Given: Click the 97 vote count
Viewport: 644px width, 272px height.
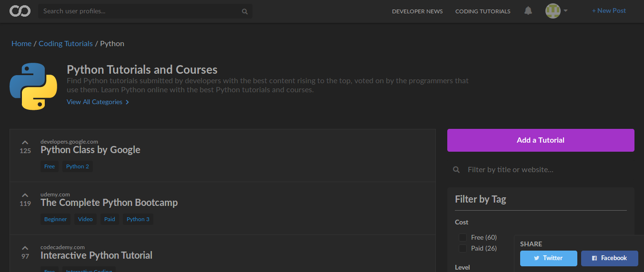Looking at the screenshot, I should pos(25,256).
